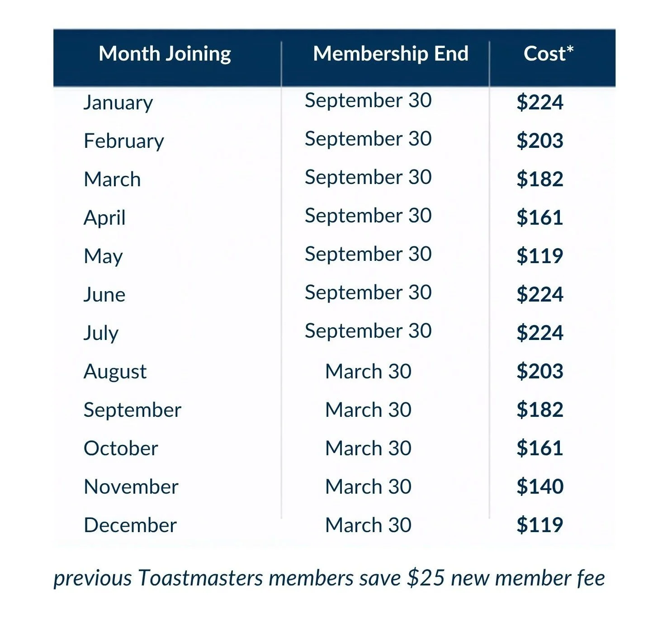Click the $161 cost for October
672x618 pixels.
click(x=540, y=448)
